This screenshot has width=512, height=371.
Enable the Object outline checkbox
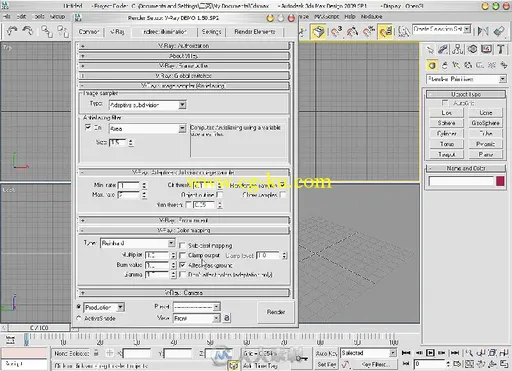coord(220,194)
